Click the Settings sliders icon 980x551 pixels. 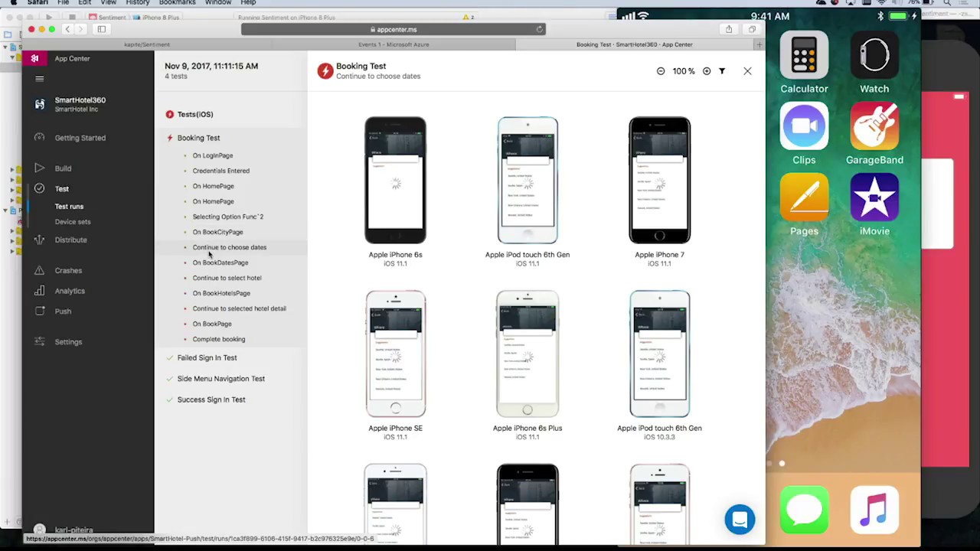(x=39, y=341)
